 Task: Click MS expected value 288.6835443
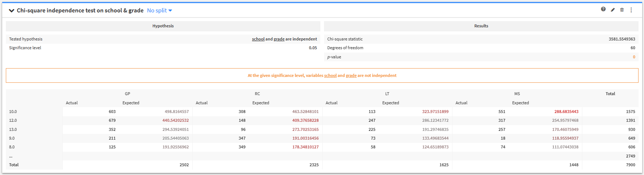[566, 112]
